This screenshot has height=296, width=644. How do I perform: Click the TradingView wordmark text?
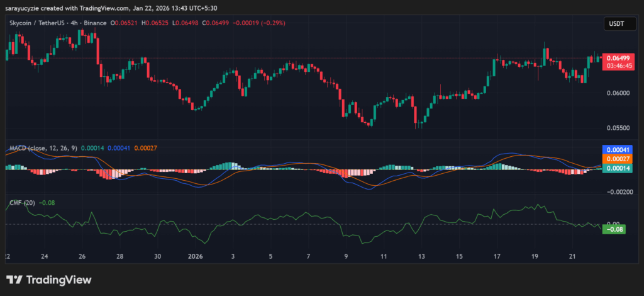point(58,280)
